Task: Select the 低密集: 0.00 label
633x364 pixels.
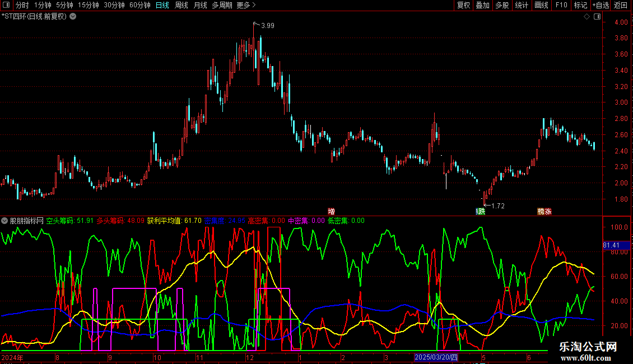Action: click(346, 221)
